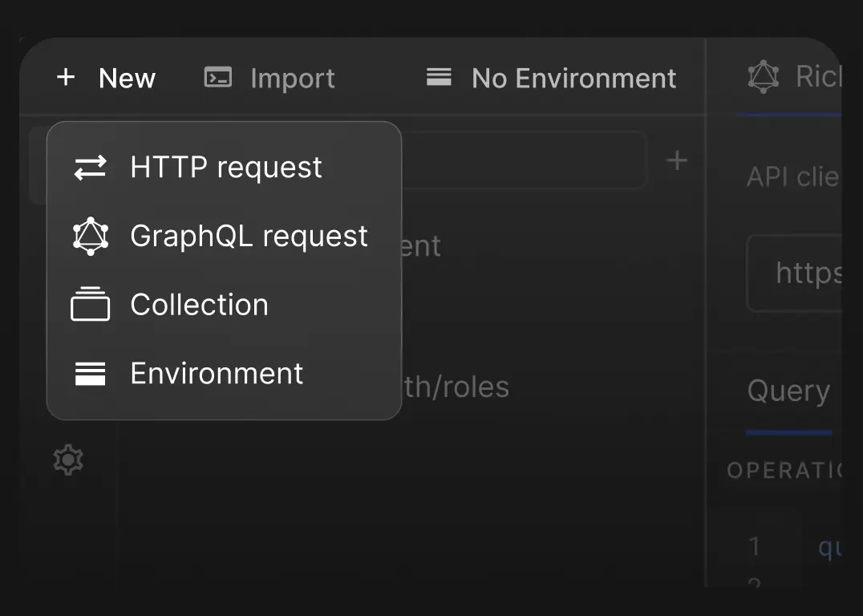Click the GraphQL request icon
This screenshot has height=616, width=863.
click(90, 236)
